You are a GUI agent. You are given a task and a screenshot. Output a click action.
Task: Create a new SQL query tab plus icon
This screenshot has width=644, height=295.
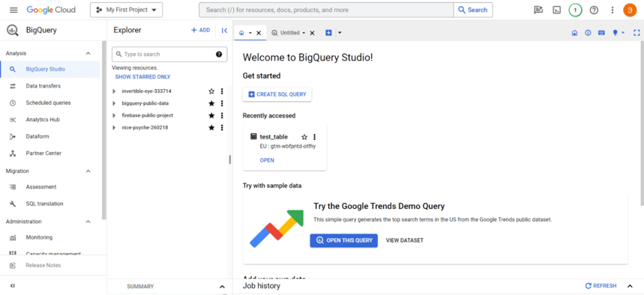(x=328, y=33)
